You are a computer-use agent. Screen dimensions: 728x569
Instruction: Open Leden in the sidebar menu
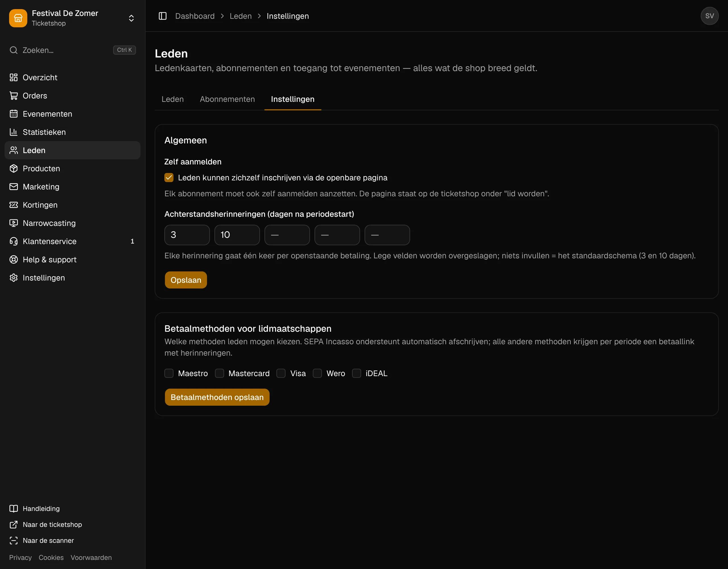coord(72,150)
